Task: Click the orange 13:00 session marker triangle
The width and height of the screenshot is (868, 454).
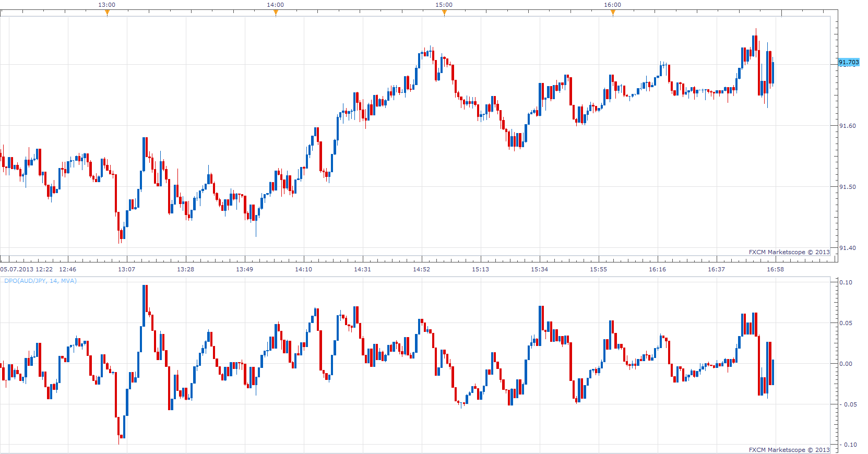Action: 107,13
